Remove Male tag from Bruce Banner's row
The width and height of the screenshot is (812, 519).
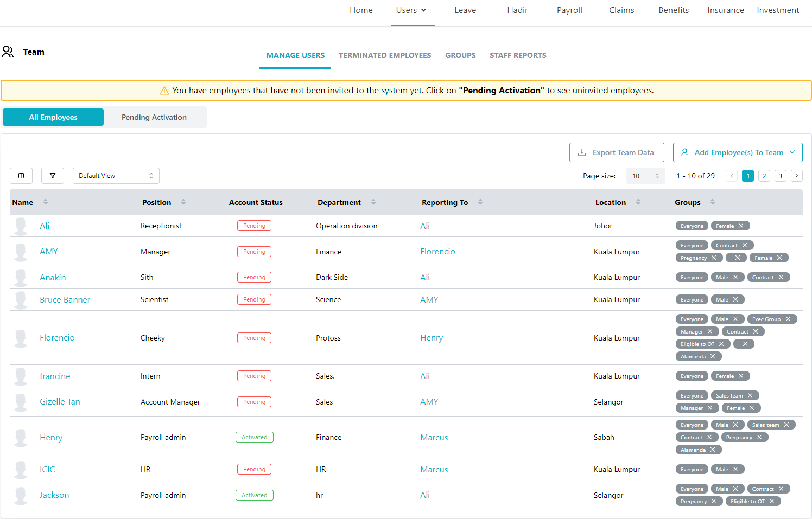click(x=735, y=299)
